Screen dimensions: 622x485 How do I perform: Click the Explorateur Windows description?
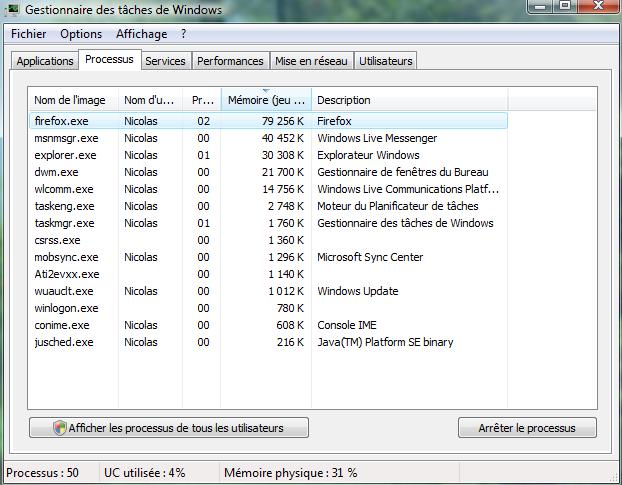(368, 155)
